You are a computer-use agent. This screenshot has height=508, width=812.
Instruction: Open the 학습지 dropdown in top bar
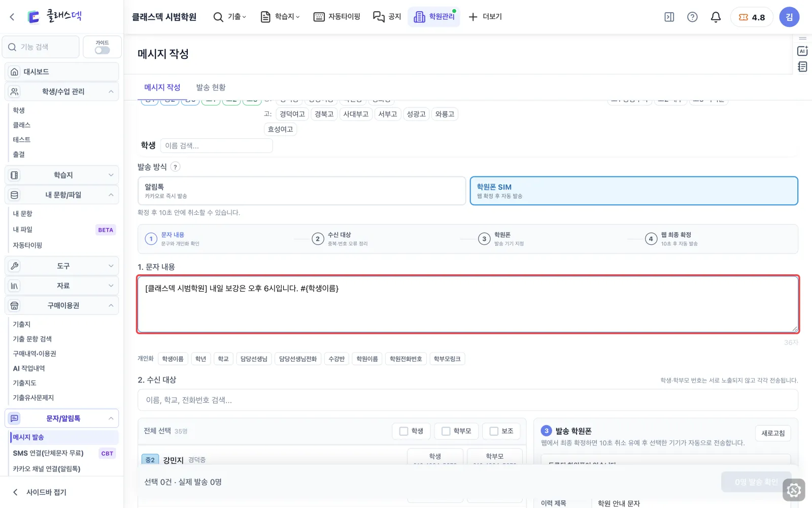(x=280, y=17)
